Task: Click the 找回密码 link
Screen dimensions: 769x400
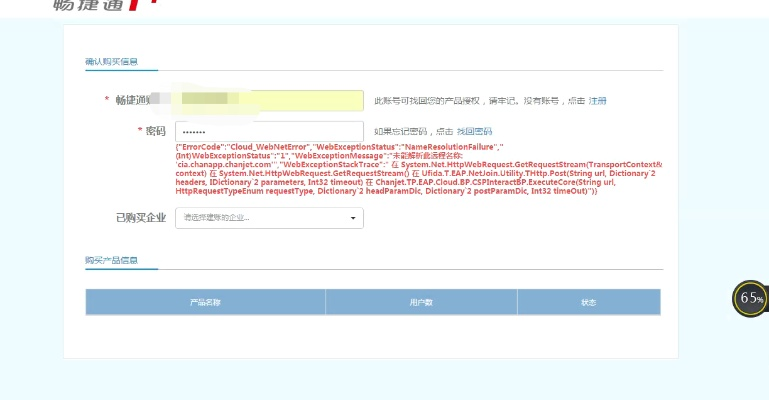Action: (474, 131)
